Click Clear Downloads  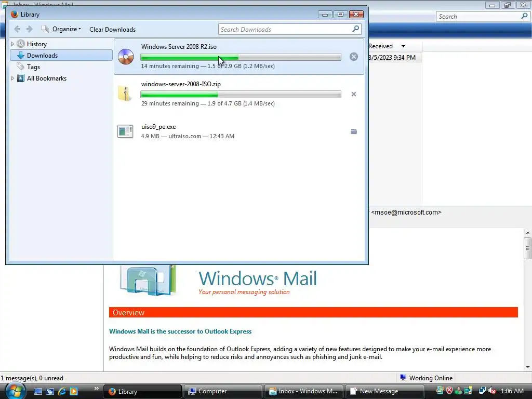(112, 30)
